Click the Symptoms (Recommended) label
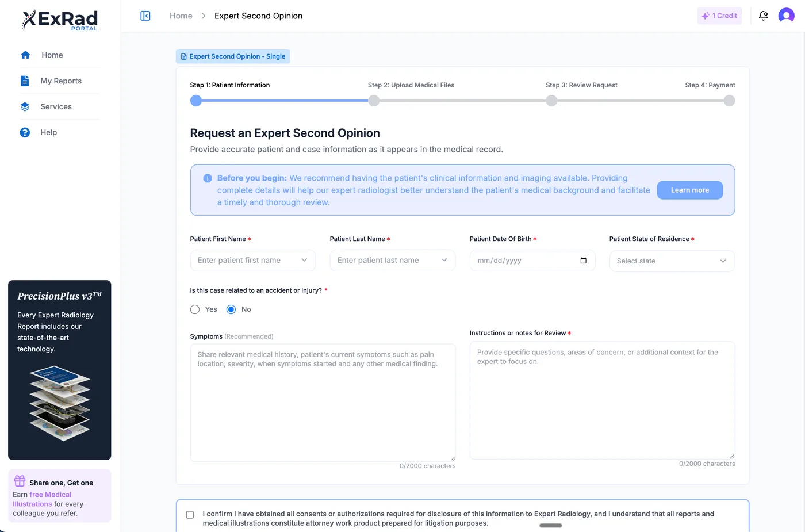 pyautogui.click(x=232, y=336)
